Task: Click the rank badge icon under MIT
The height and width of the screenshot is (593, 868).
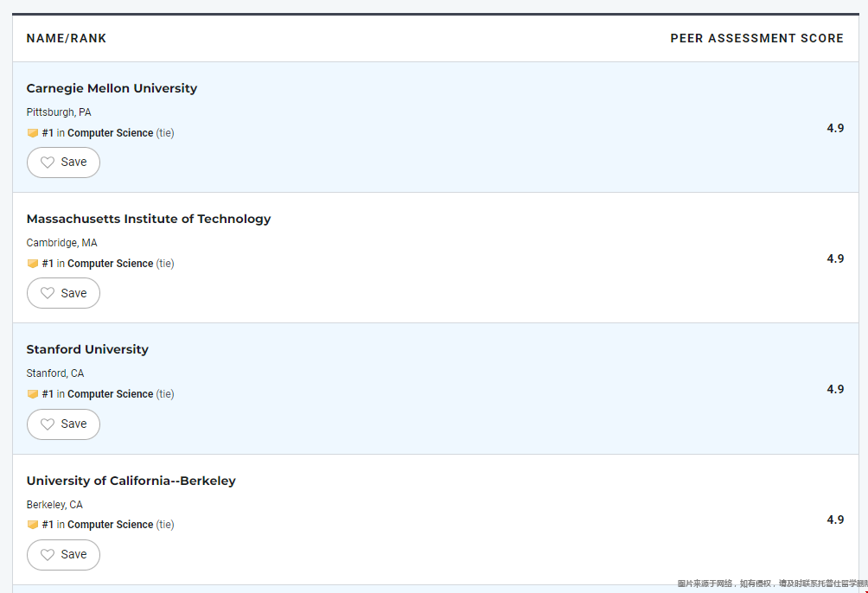Action: tap(33, 264)
